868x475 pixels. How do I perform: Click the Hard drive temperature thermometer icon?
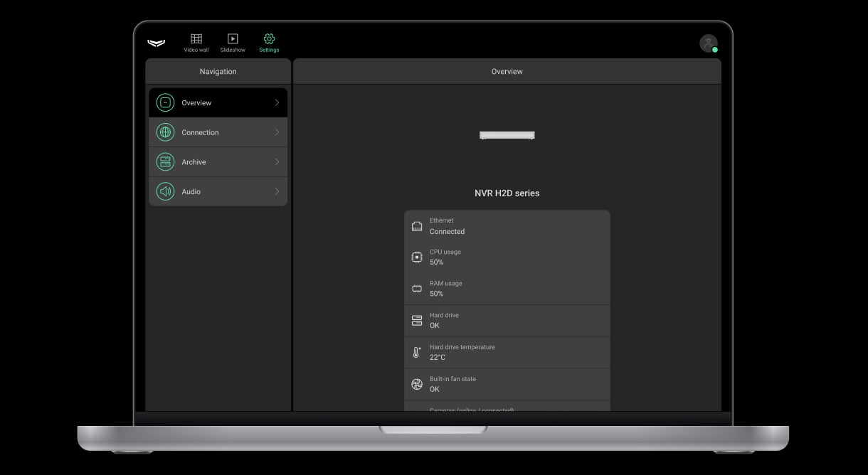pos(417,353)
